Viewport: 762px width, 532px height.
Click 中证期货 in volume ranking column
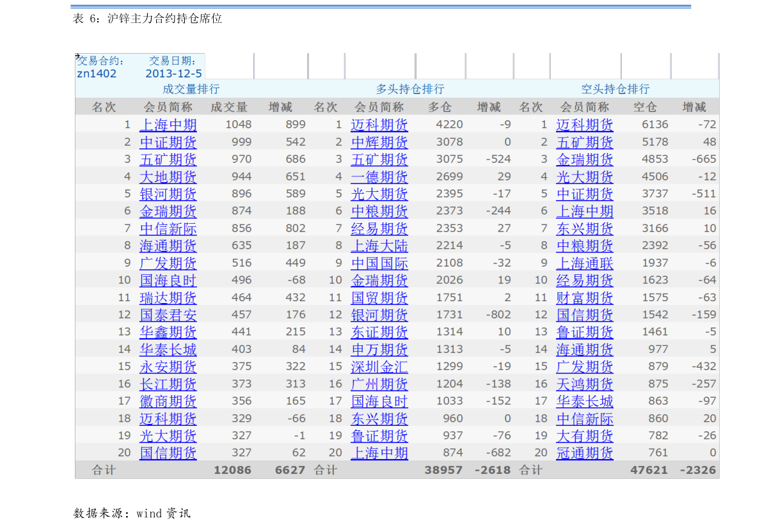click(168, 143)
